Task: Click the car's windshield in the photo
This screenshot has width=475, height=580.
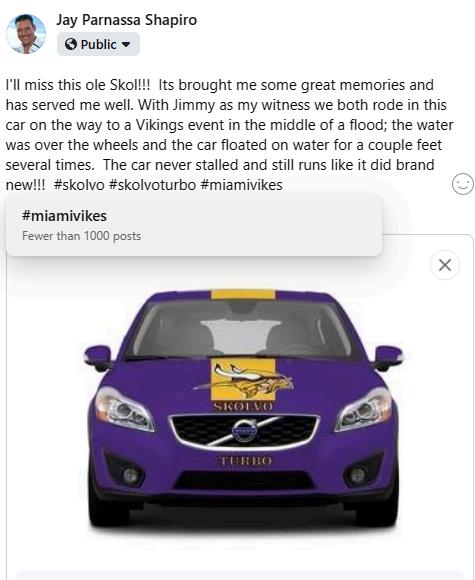Action: (243, 329)
